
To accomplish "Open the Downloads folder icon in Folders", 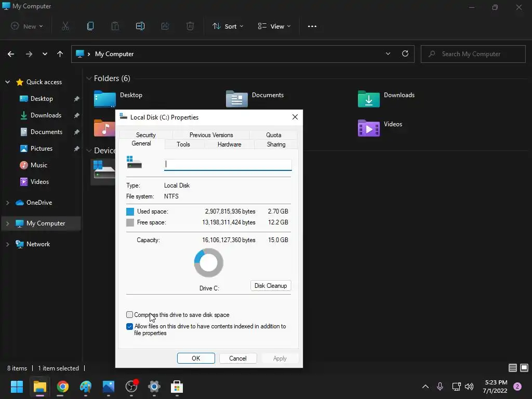I will coord(368,99).
